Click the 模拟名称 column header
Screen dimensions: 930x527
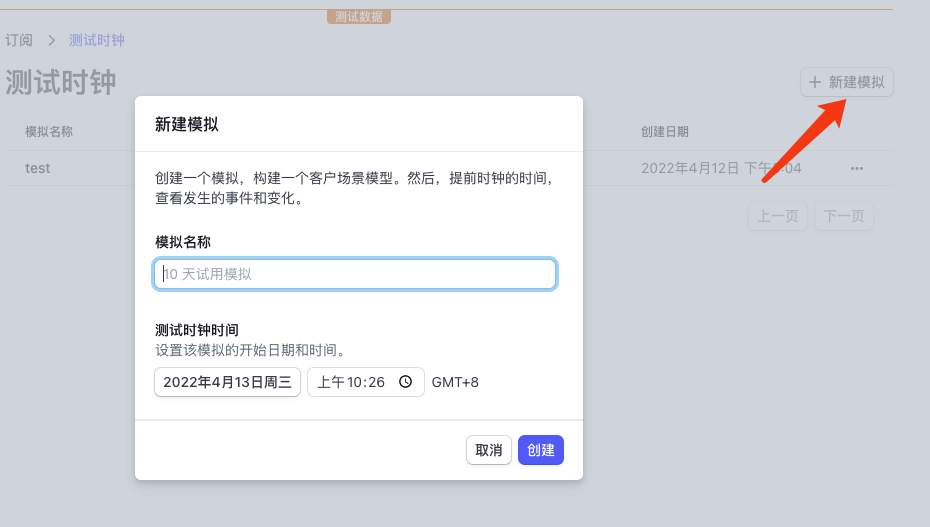pos(49,132)
